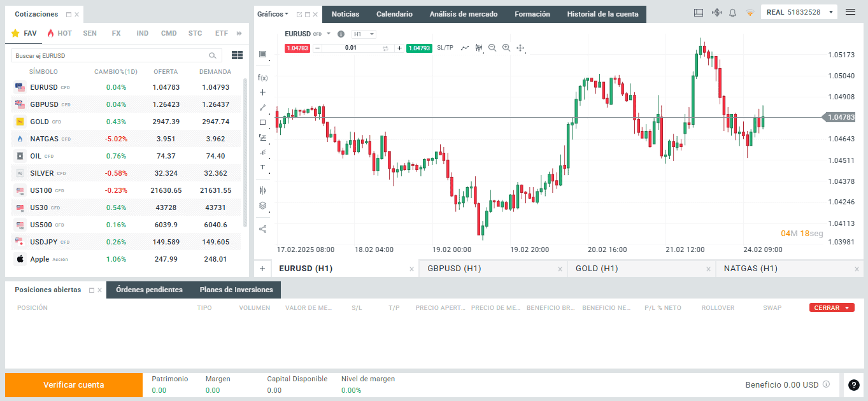Viewport: 868px width, 401px height.
Task: Open the H1 timeframe dropdown
Action: point(364,34)
